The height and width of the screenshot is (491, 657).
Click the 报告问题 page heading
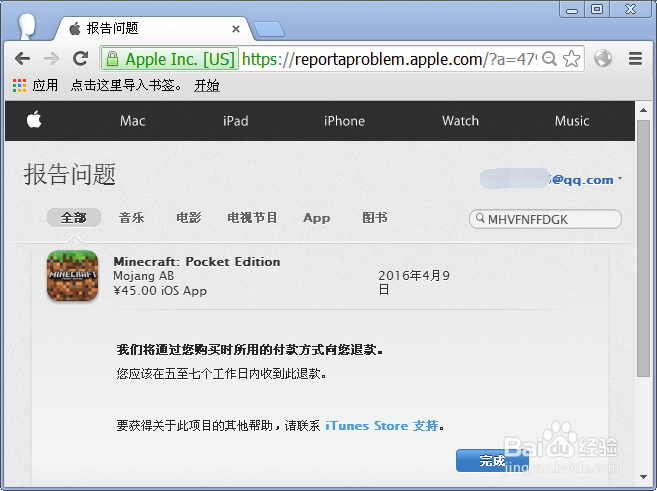point(70,174)
